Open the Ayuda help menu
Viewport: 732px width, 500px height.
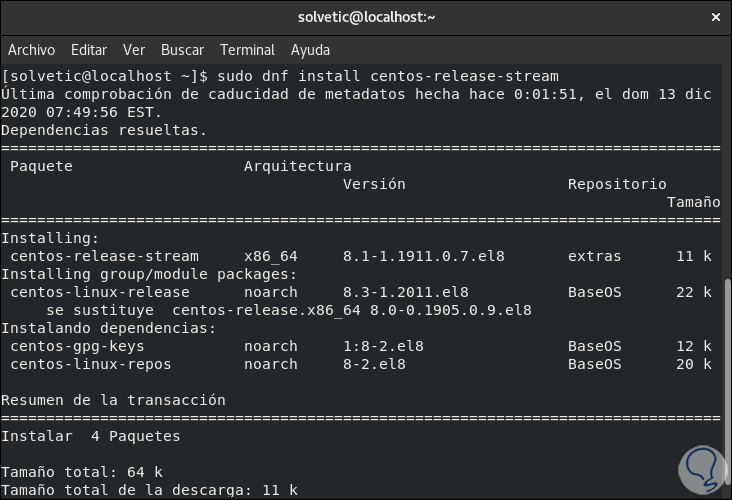click(x=310, y=50)
